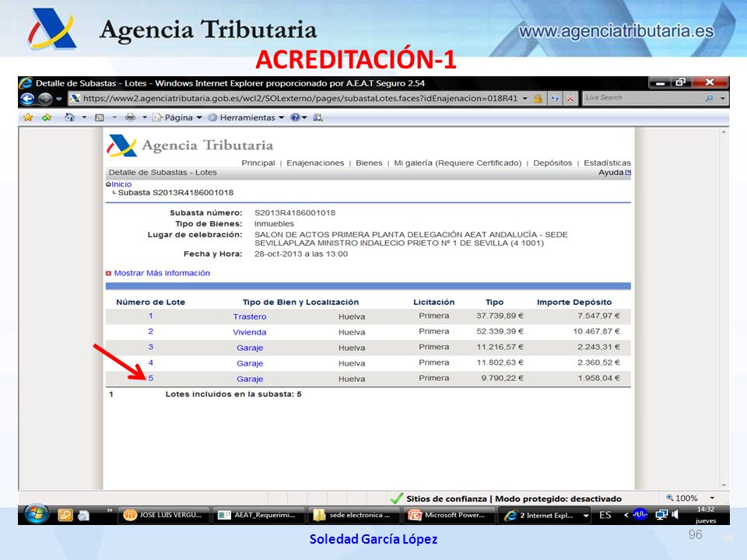Expand the address bar history dropdown

pyautogui.click(x=525, y=99)
